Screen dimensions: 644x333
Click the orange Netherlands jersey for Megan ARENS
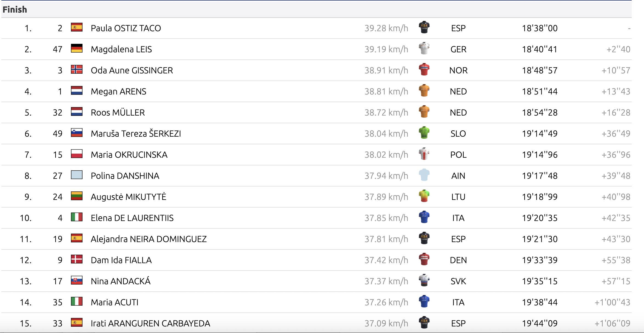tap(424, 91)
